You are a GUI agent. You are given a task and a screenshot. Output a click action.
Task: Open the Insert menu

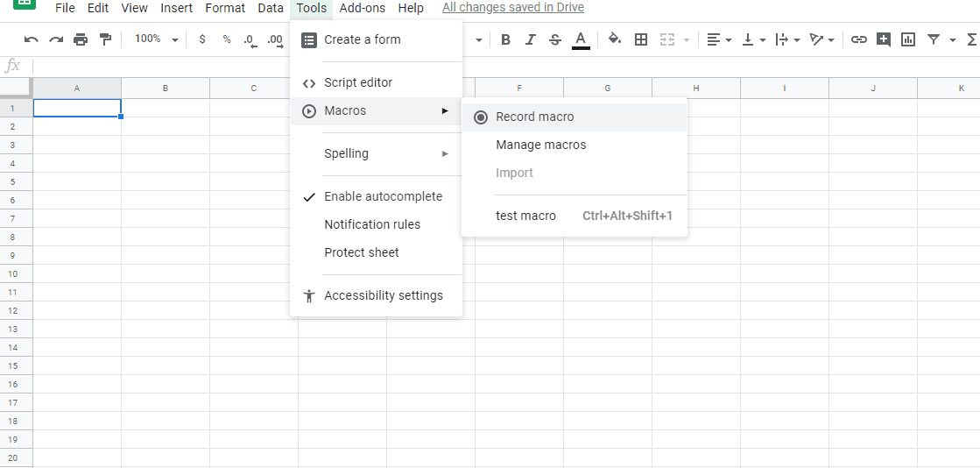click(177, 8)
